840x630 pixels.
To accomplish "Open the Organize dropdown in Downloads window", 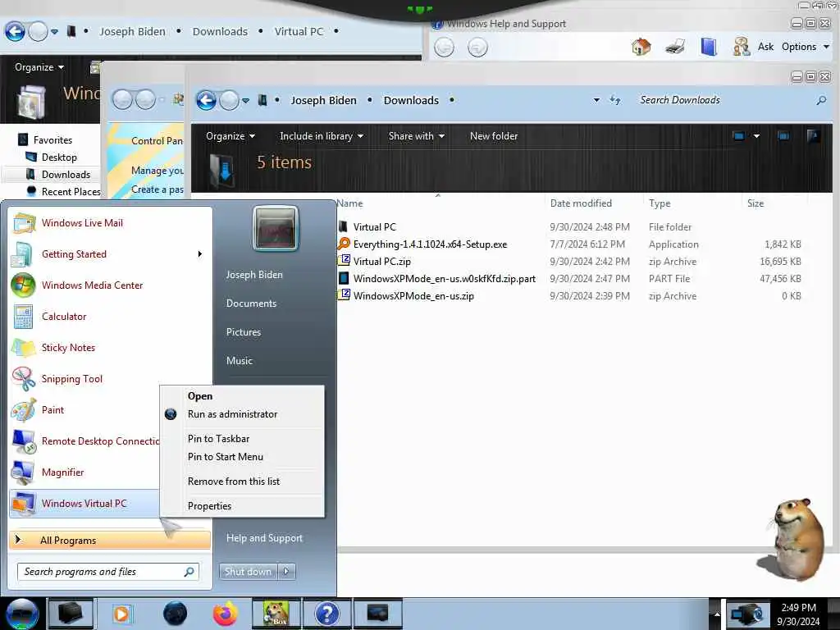I will click(231, 136).
